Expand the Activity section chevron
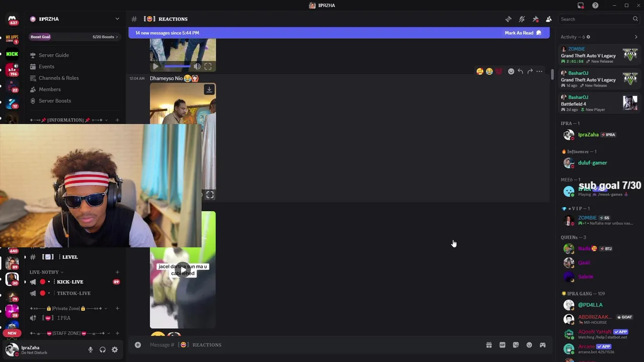Image resolution: width=644 pixels, height=362 pixels. (636, 37)
